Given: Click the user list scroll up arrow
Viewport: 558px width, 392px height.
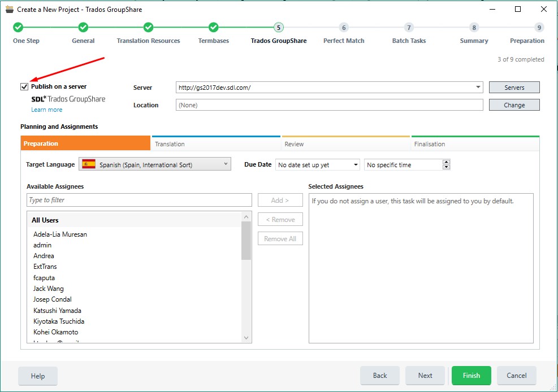Looking at the screenshot, I should (246, 216).
